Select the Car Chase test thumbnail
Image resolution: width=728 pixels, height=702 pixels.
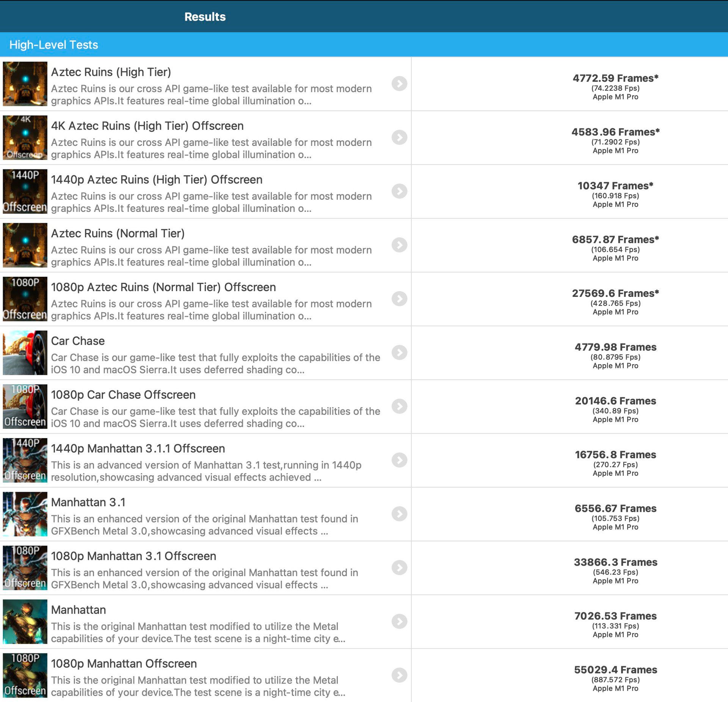[x=25, y=353]
